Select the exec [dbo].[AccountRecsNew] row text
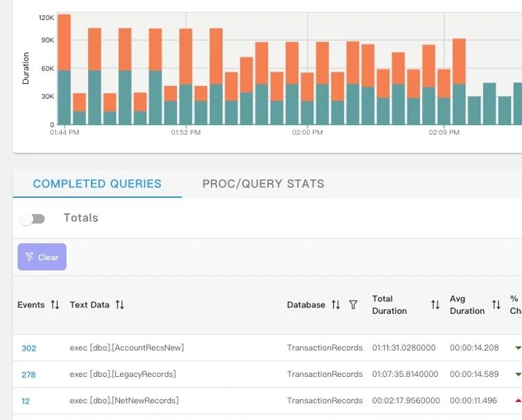Viewport: 522px width, 420px height. coord(126,348)
